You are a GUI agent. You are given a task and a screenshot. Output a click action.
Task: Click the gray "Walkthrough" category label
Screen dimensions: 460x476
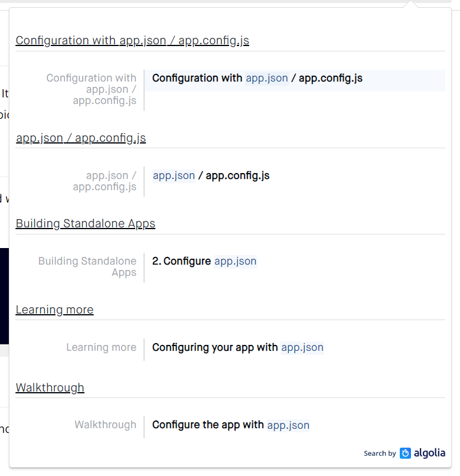tap(105, 425)
